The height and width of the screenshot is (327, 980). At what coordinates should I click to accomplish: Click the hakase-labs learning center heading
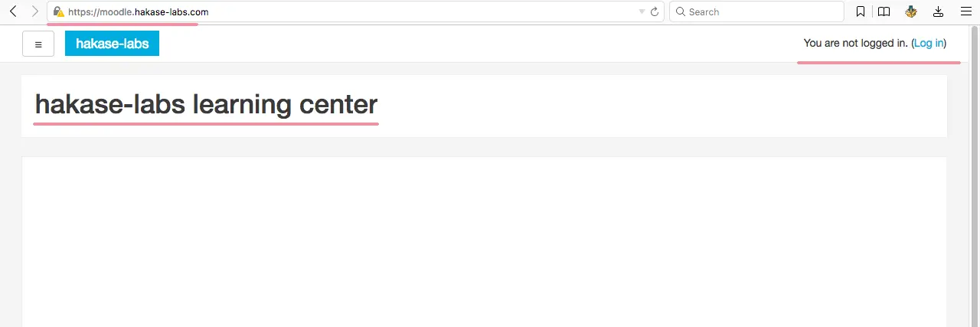pos(207,104)
